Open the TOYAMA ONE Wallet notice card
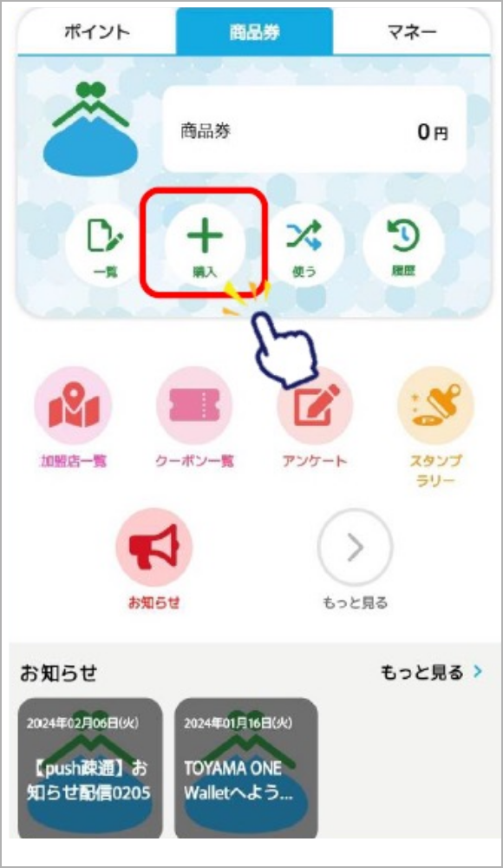This screenshot has height=868, width=503. pos(246,769)
